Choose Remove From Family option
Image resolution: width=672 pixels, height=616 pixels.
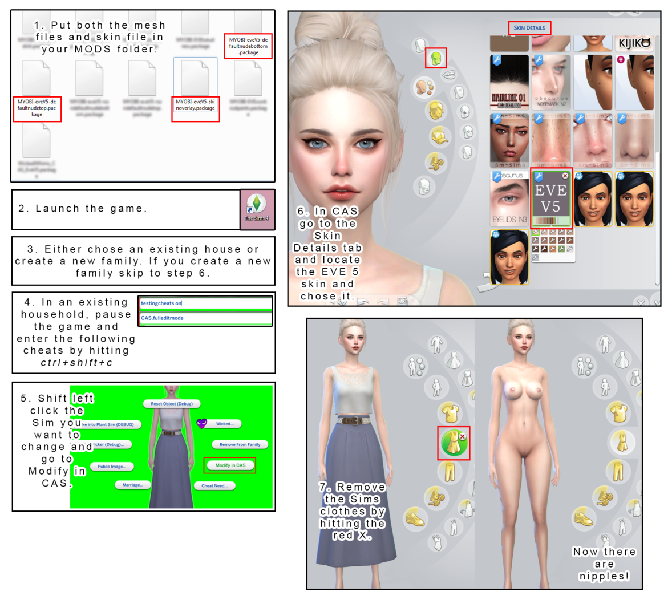[240, 445]
